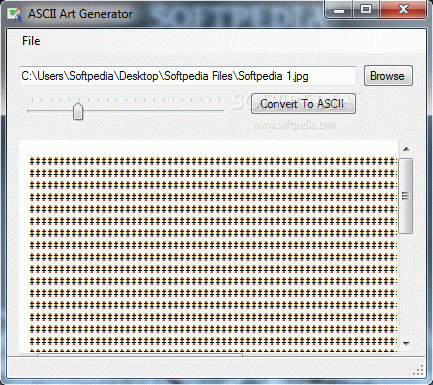
Task: Click the ASCII Art Generator title icon
Action: click(14, 14)
